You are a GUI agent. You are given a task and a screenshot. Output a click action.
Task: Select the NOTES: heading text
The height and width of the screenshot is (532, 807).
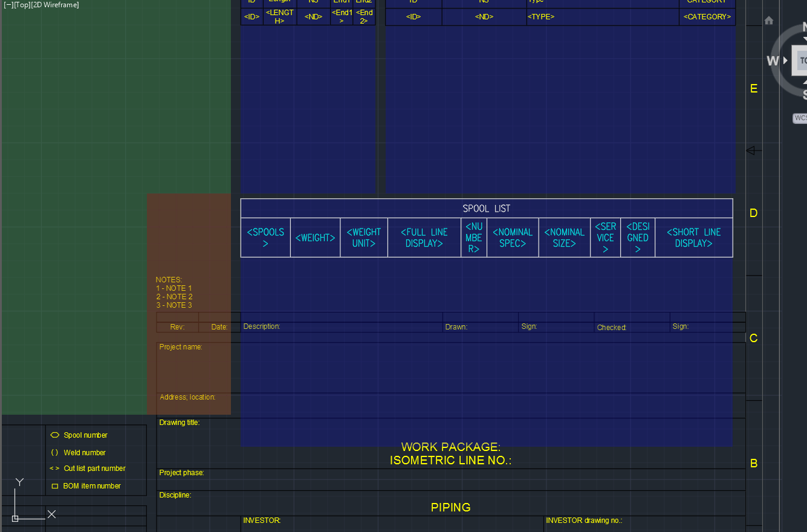pos(169,280)
